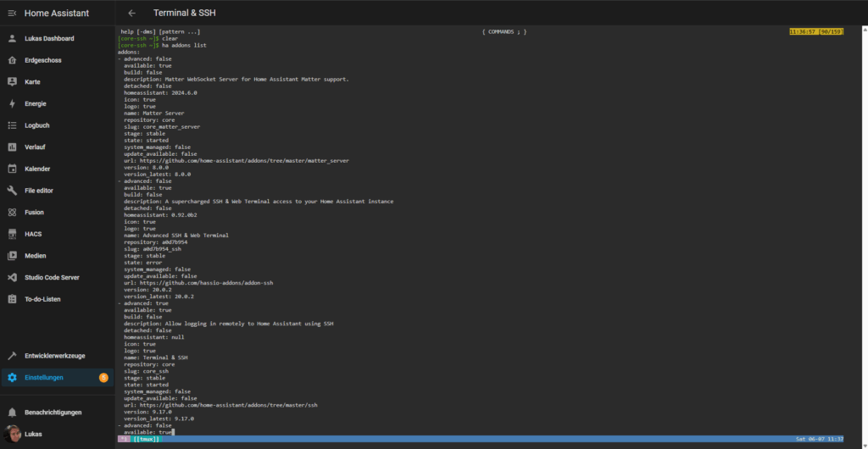Click the Einstellungen gear icon
868x449 pixels.
click(12, 378)
